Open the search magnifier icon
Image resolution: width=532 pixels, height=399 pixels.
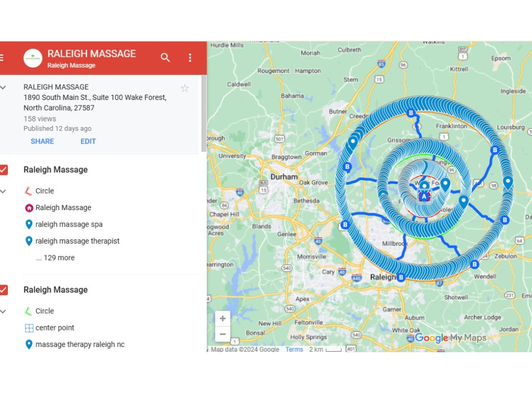(x=165, y=57)
